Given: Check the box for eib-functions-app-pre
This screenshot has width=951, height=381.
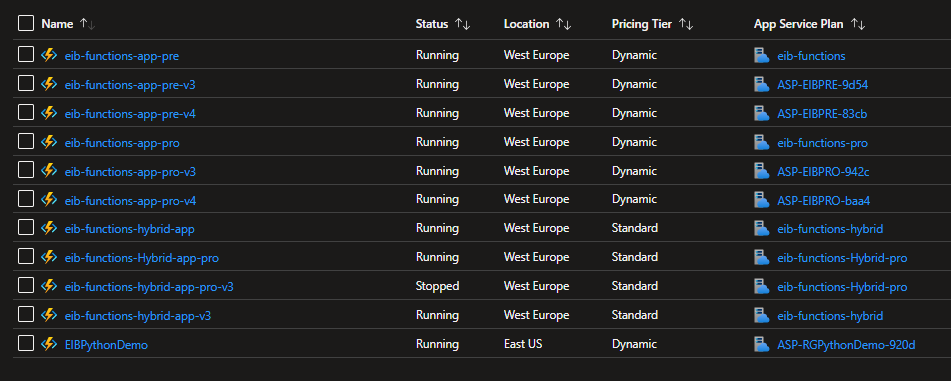Looking at the screenshot, I should point(25,55).
